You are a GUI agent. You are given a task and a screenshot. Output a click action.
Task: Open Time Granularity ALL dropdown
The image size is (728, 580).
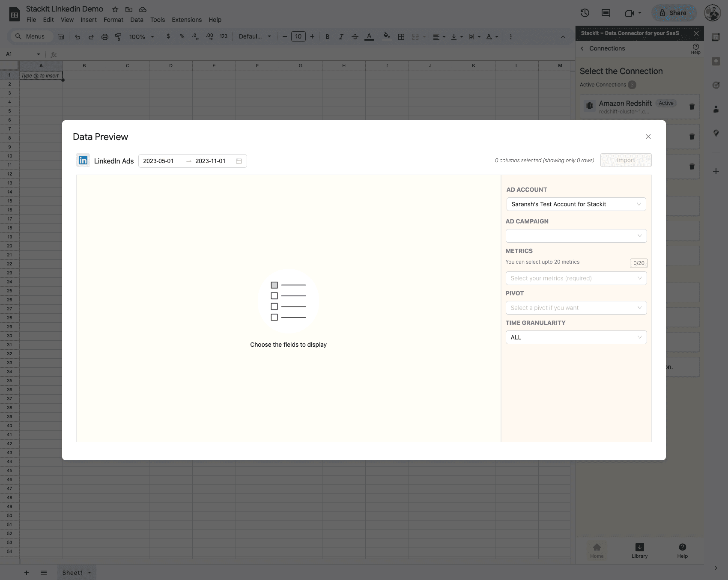coord(576,337)
